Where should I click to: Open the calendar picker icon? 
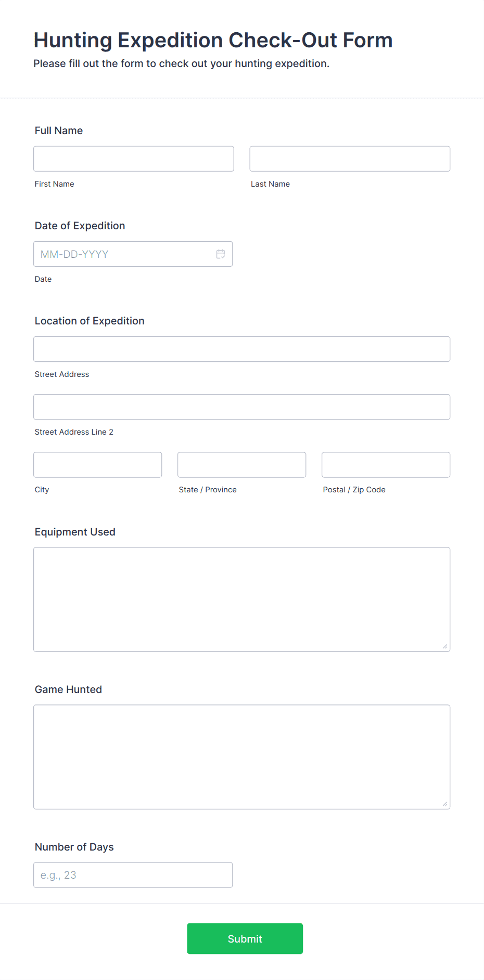(x=220, y=254)
